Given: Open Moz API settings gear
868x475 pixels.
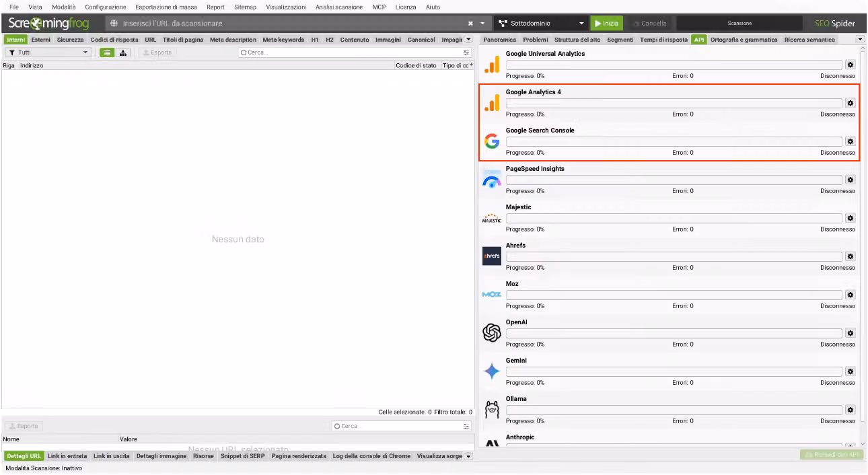Looking at the screenshot, I should (850, 295).
